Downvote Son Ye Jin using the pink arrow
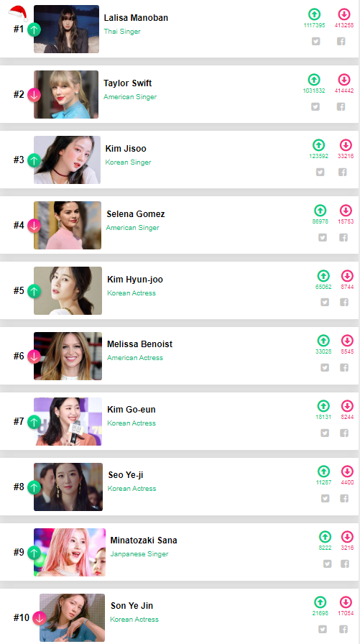360x644 pixels. tap(346, 602)
